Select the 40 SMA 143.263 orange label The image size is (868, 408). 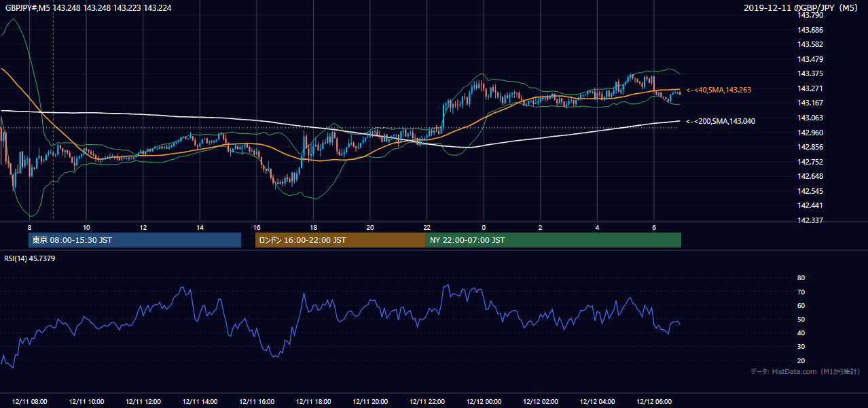[x=719, y=90]
